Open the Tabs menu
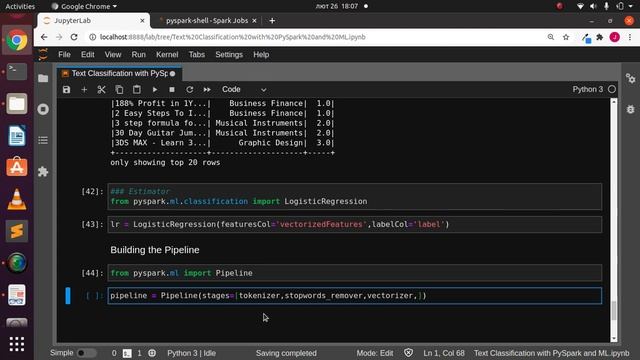 coord(196,55)
